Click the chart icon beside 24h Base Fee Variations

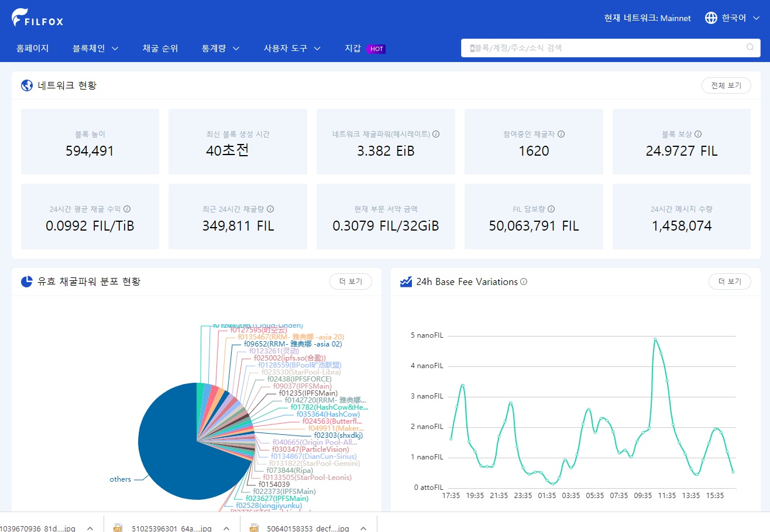click(405, 282)
